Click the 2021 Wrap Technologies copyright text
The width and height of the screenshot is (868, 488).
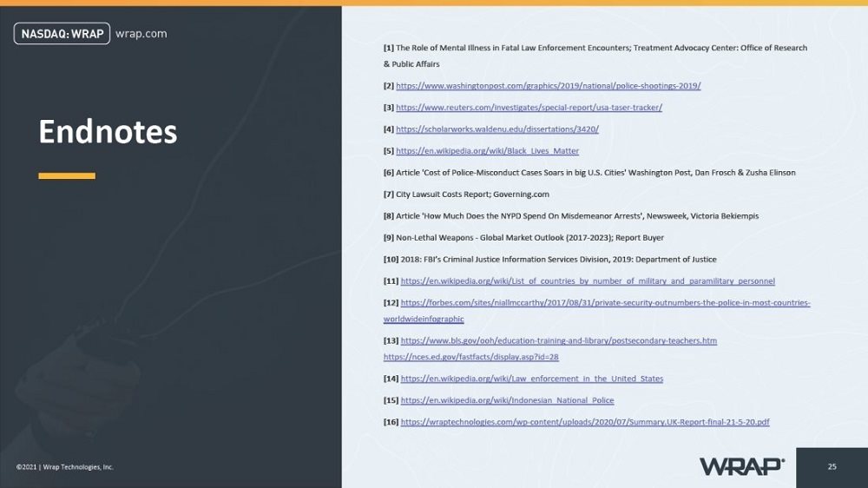pos(65,467)
